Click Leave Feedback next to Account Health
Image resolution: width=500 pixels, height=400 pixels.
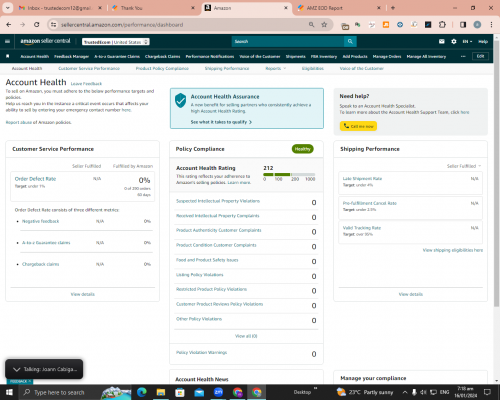point(86,84)
